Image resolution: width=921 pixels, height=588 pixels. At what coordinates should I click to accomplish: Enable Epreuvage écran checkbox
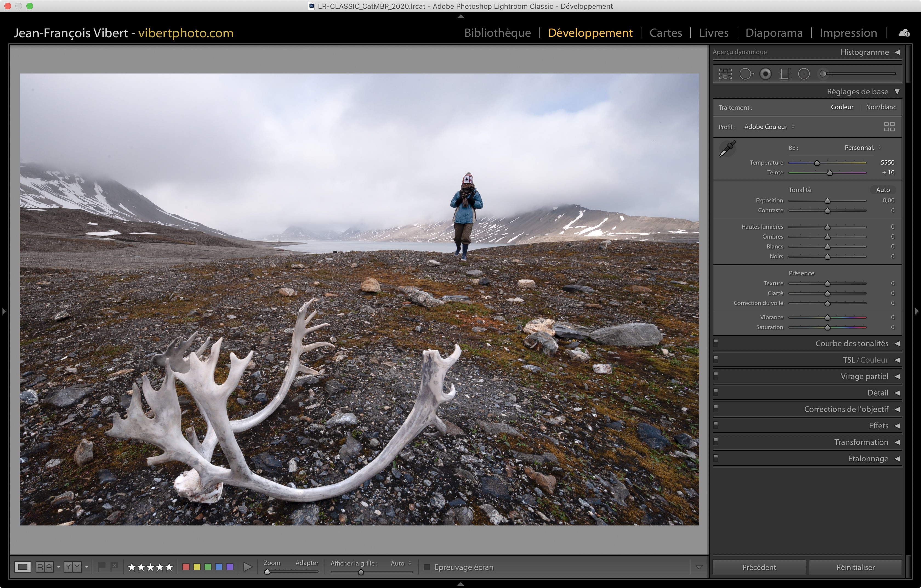(x=427, y=567)
